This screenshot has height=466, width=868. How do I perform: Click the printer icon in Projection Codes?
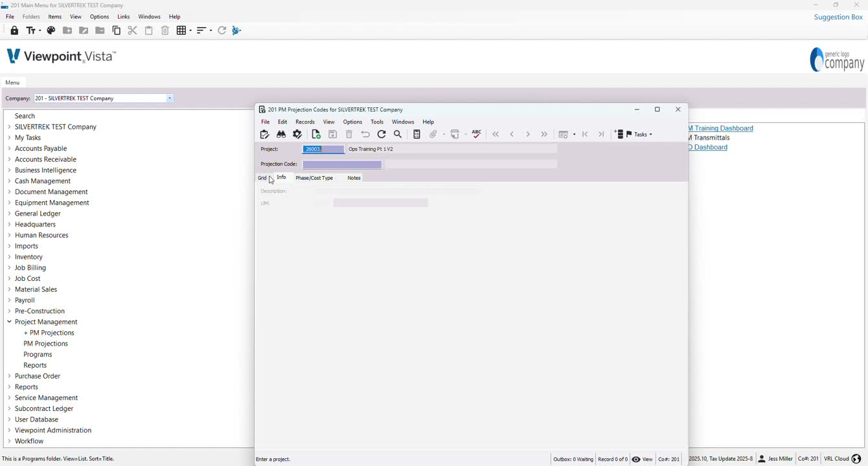pos(455,135)
